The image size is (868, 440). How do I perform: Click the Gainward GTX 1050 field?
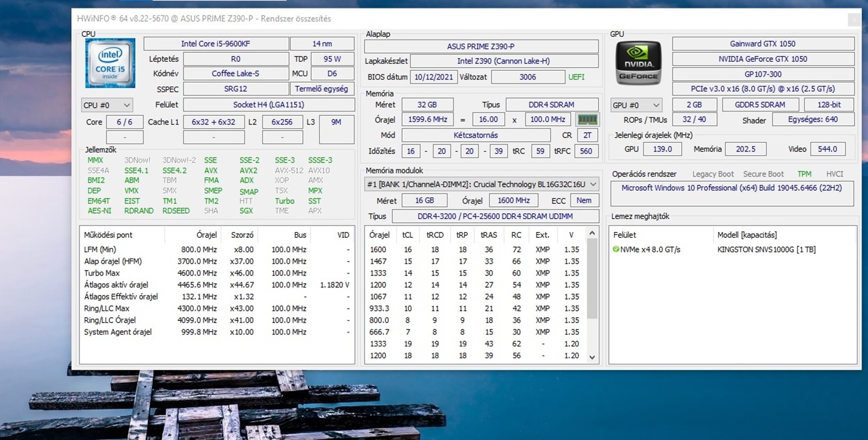coord(763,44)
